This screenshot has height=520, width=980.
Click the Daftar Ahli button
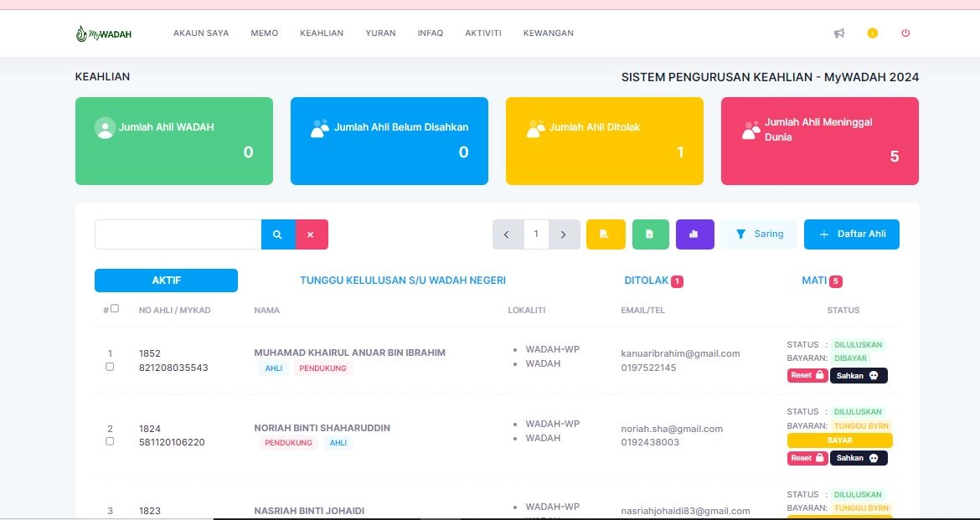coord(851,234)
